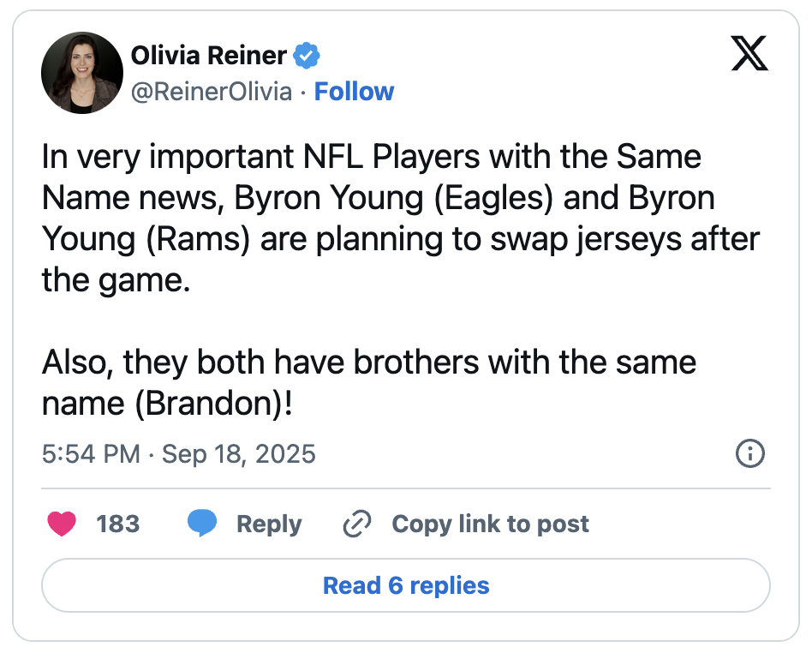Open Read 6 replies button
812x653 pixels.
406,585
